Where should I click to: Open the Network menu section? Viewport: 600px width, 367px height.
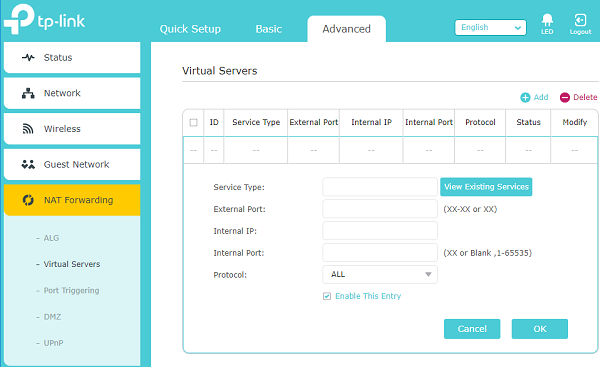pos(72,93)
